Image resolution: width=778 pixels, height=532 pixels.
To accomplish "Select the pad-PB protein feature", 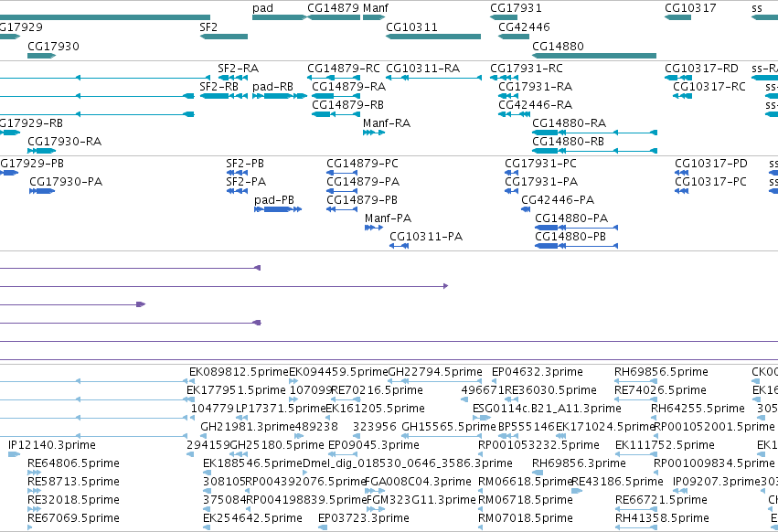I will 278,209.
